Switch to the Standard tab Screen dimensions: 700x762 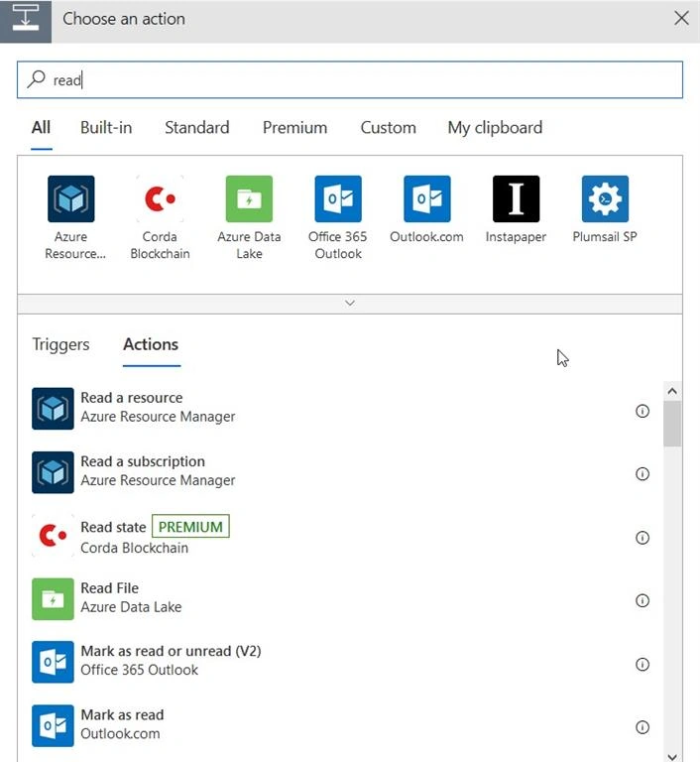[x=196, y=128]
